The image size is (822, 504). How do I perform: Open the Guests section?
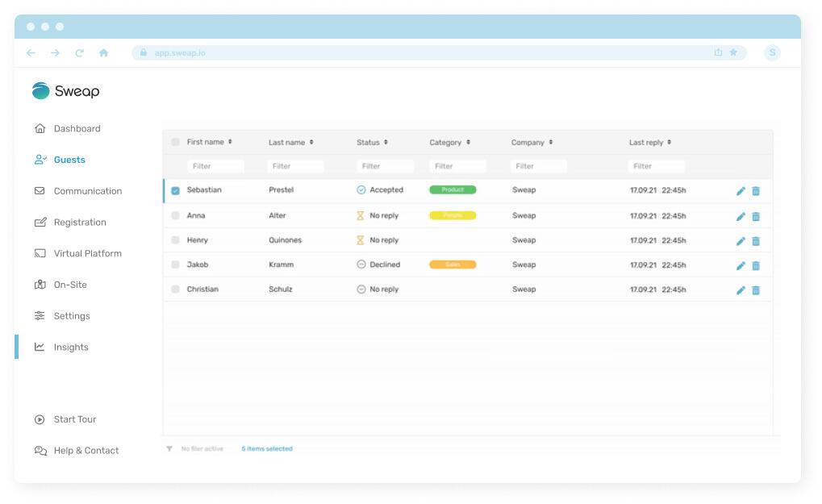click(x=69, y=159)
